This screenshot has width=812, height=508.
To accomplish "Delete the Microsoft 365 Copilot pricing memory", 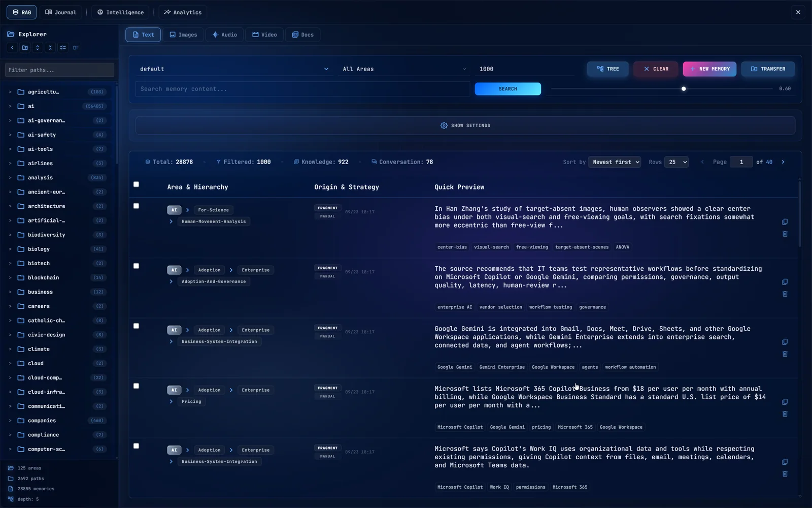I will pos(785,414).
